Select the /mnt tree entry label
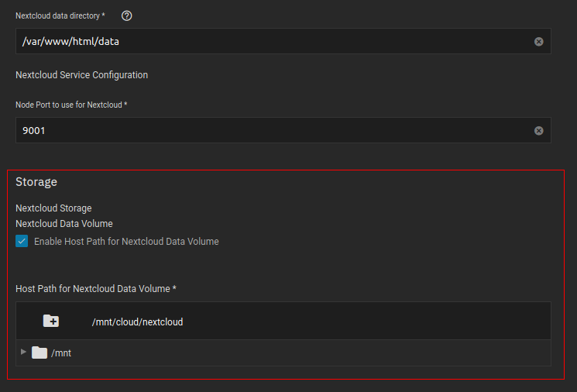Viewport: 577px width, 392px height. click(61, 353)
